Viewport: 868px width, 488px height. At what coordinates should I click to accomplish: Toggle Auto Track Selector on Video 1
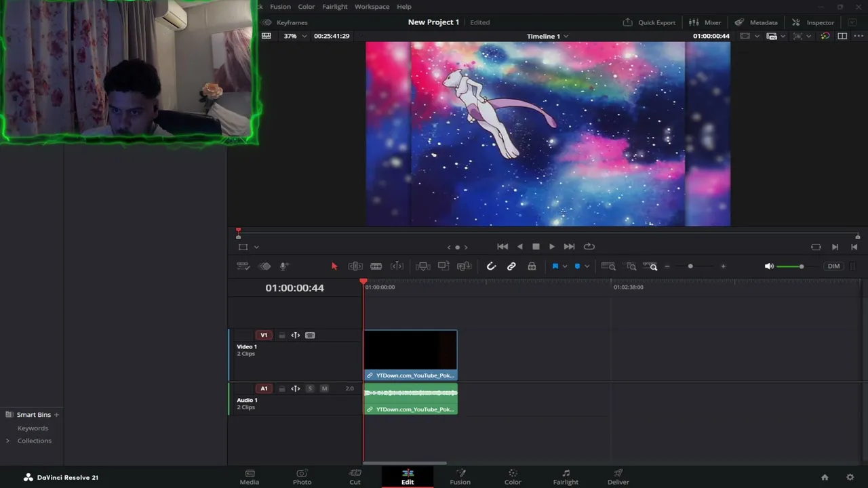296,335
